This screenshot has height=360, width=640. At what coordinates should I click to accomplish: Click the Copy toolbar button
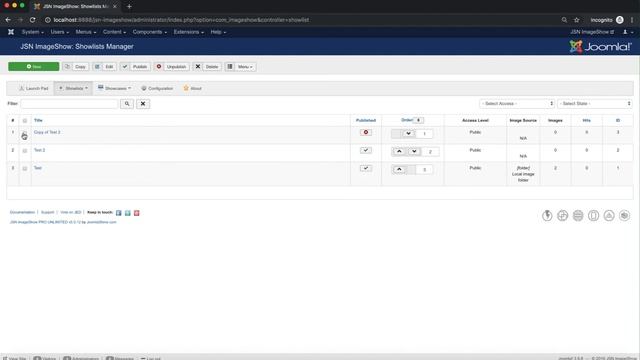[x=76, y=67]
